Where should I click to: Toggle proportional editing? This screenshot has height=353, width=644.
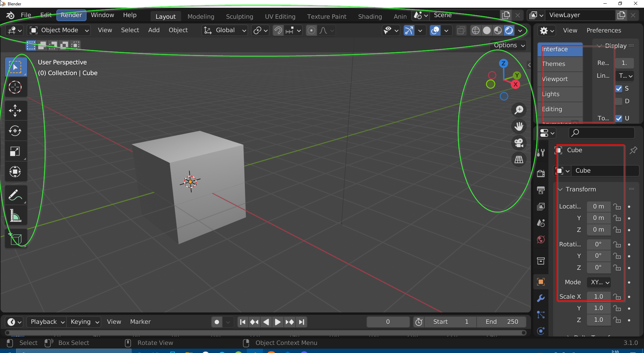click(311, 31)
